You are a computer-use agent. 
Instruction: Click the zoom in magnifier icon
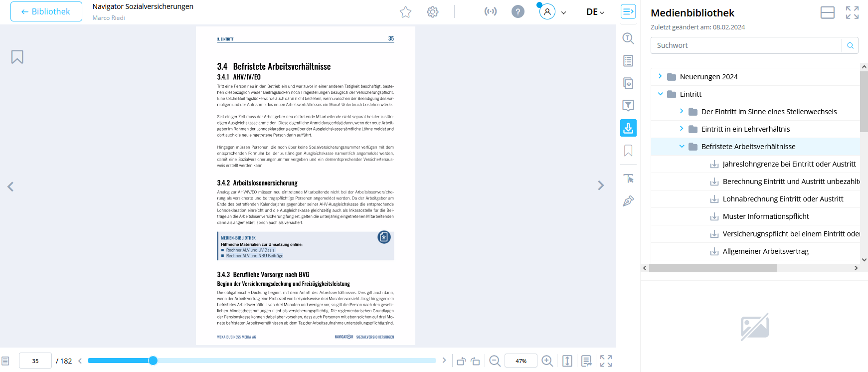(547, 361)
